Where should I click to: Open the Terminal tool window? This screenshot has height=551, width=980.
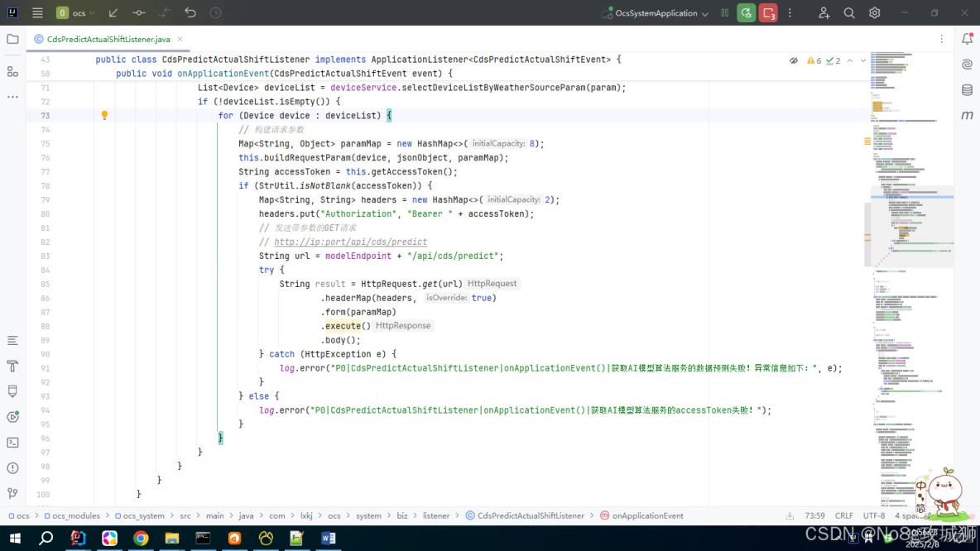coord(12,443)
